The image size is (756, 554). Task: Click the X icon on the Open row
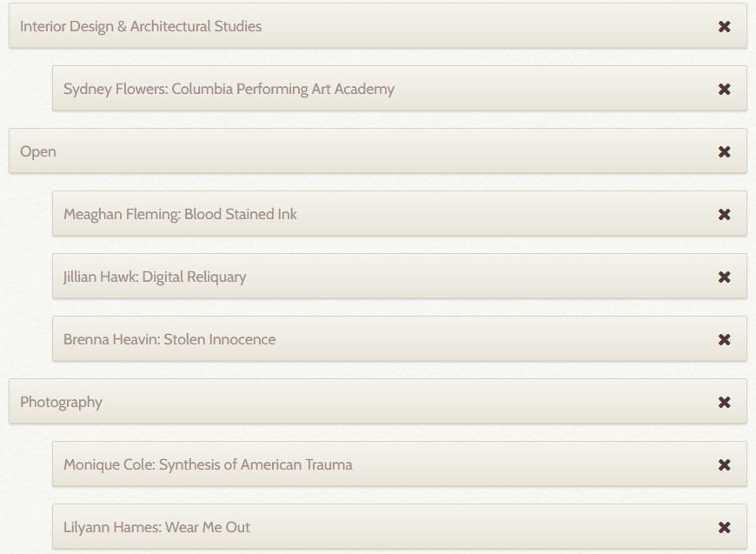tap(724, 152)
